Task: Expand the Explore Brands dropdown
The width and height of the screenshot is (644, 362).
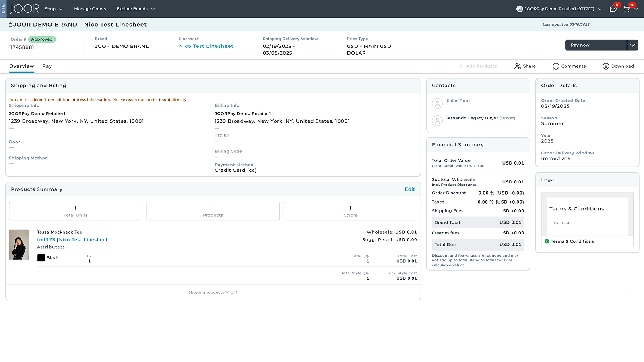Action: (136, 9)
